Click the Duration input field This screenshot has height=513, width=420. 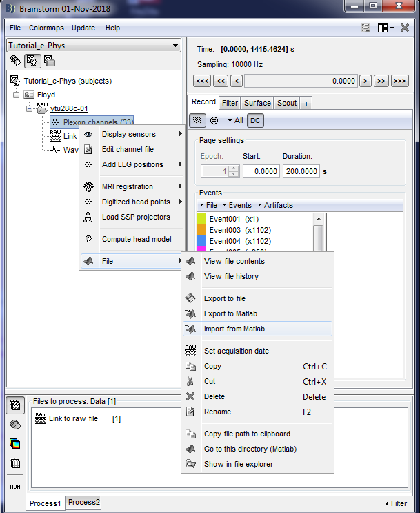click(x=300, y=170)
